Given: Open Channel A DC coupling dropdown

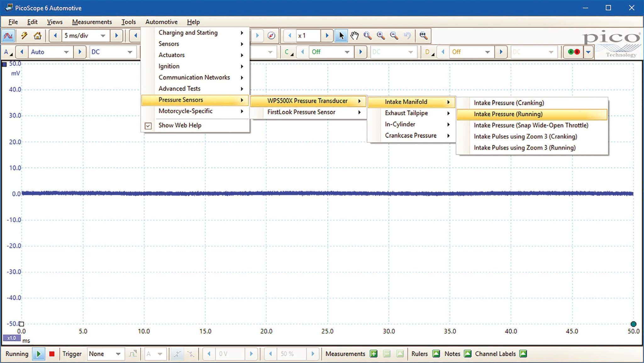Looking at the screenshot, I should coord(130,52).
